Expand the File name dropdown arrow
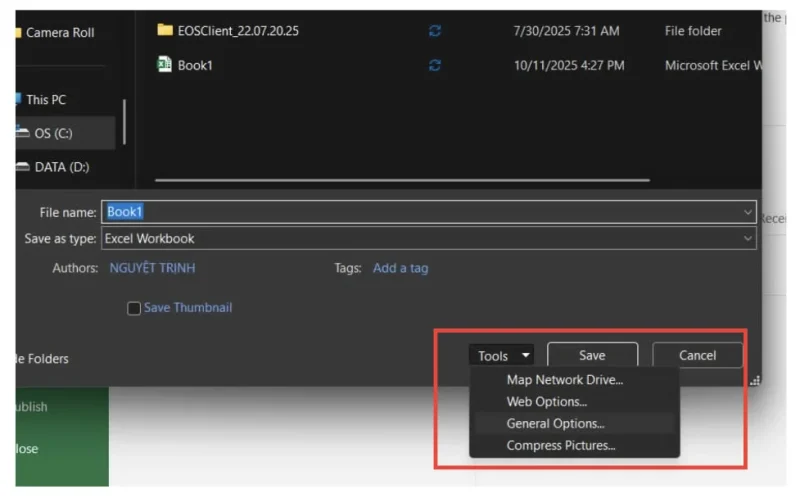Screen dimensions: 800x498 pos(748,212)
